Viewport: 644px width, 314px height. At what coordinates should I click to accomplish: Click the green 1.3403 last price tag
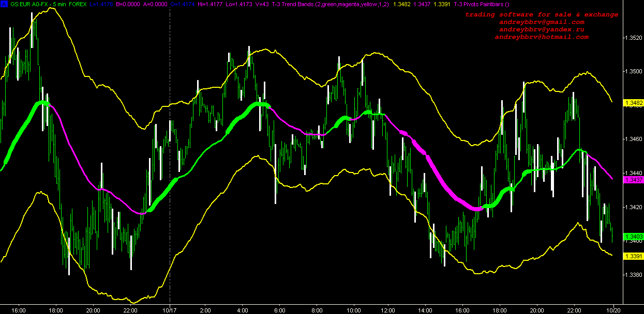pos(633,237)
